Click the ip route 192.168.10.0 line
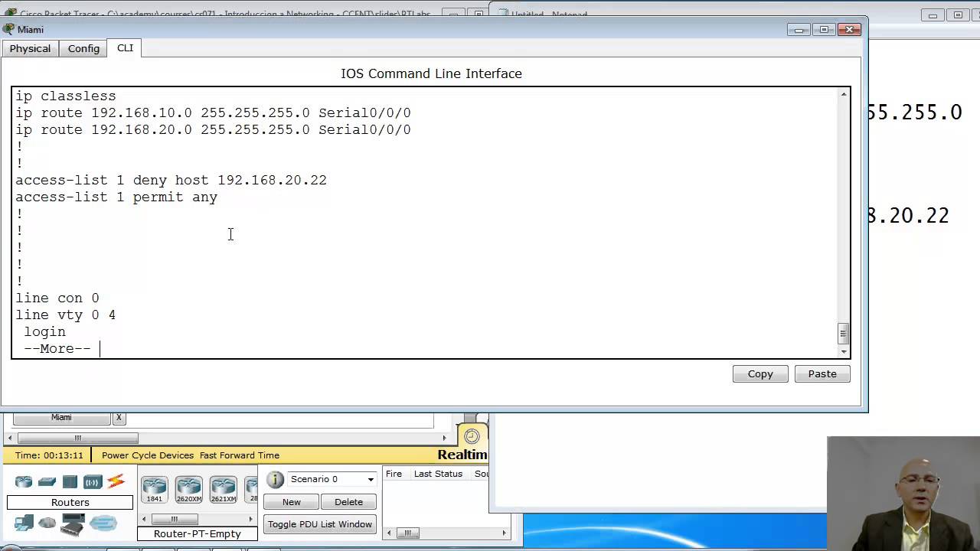Viewport: 980px width, 551px height. coord(213,113)
